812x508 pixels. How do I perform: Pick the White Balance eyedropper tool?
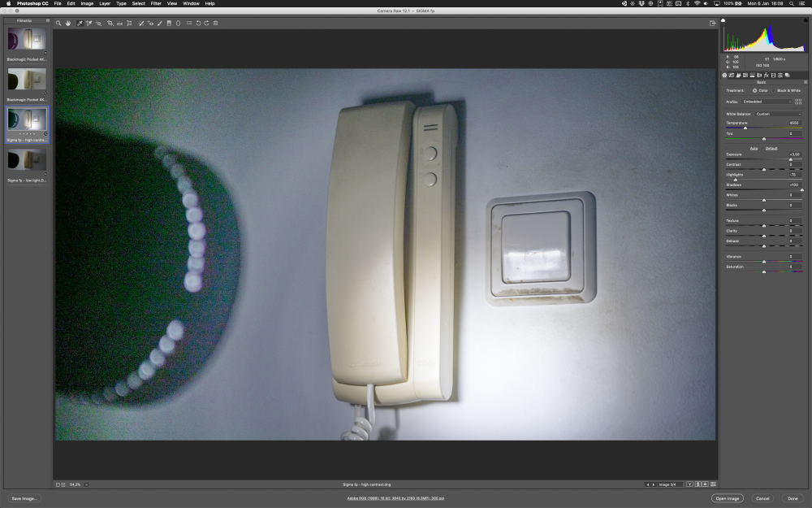click(80, 23)
